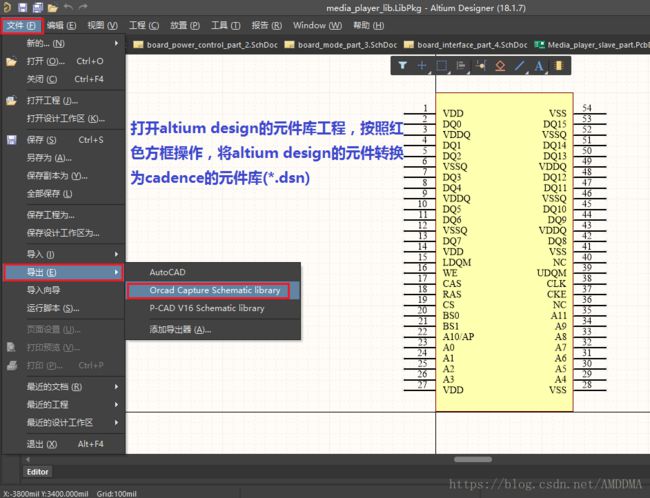Open the 文件 (F) menu
Image resolution: width=650 pixels, height=498 pixels.
(21, 26)
